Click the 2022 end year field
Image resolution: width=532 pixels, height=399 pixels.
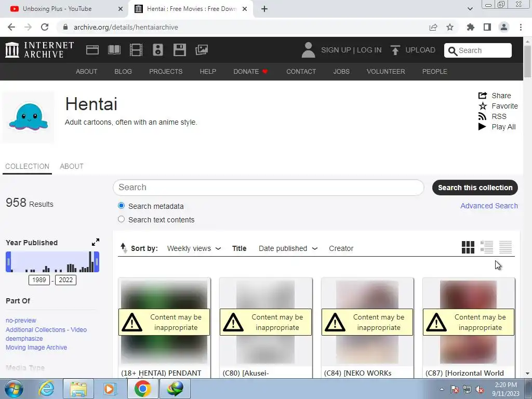point(65,280)
